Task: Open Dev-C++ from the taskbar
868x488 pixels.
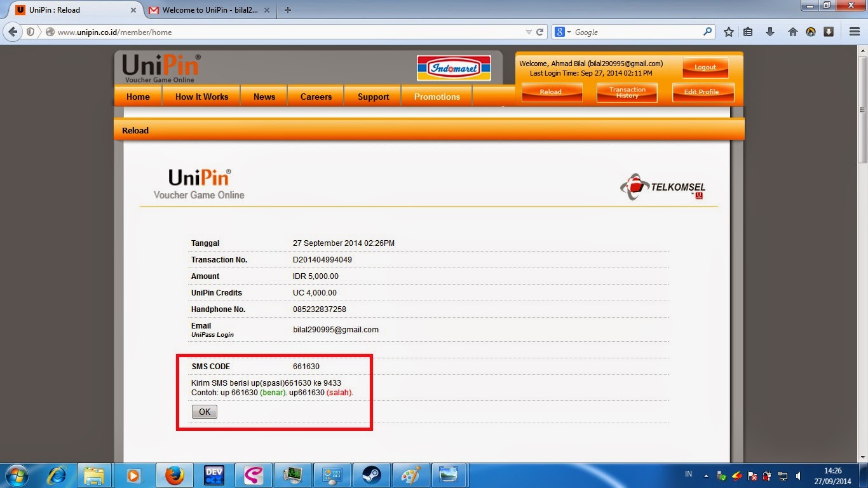Action: click(x=214, y=475)
